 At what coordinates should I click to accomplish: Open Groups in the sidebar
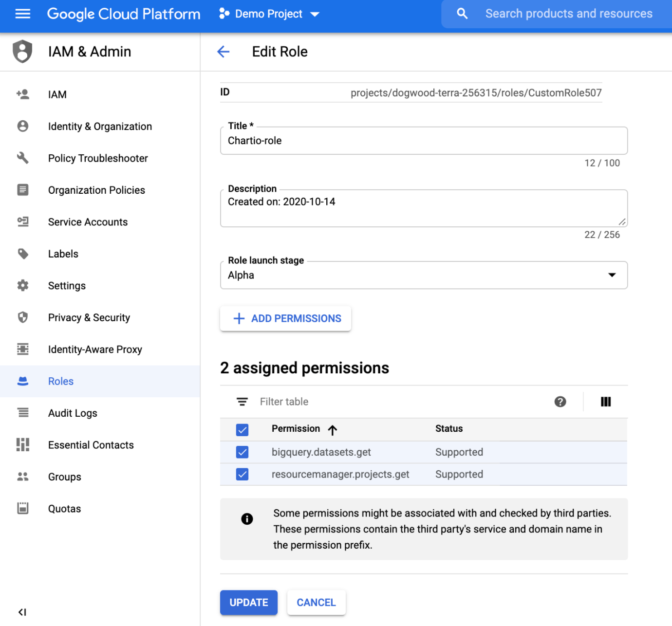(x=100, y=477)
